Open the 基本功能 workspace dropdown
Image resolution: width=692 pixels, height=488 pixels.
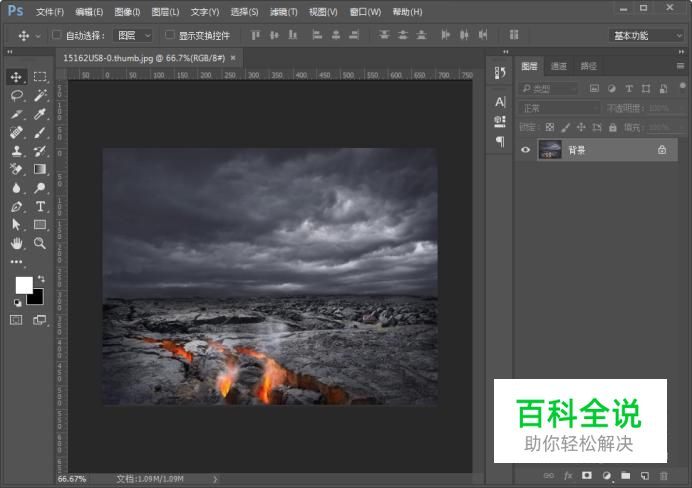tap(646, 35)
